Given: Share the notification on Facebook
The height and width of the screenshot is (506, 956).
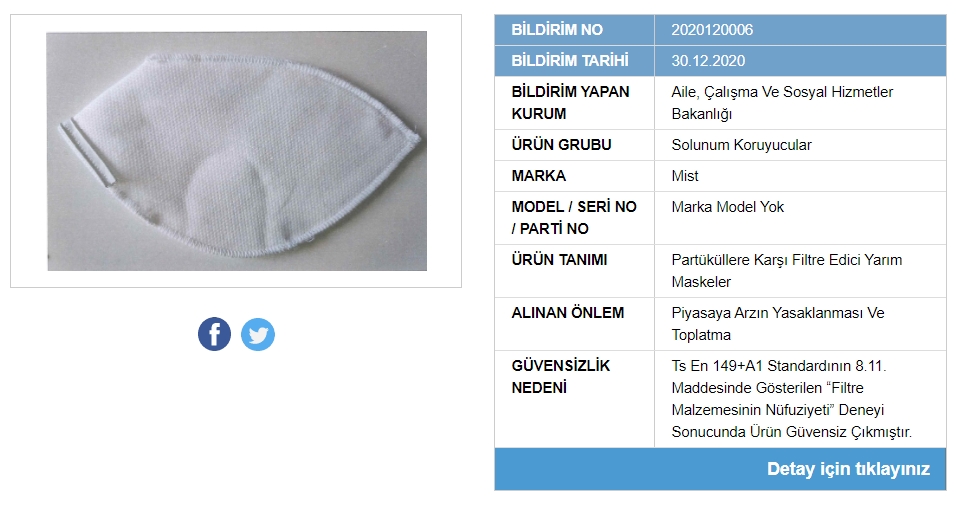Looking at the screenshot, I should pos(214,334).
